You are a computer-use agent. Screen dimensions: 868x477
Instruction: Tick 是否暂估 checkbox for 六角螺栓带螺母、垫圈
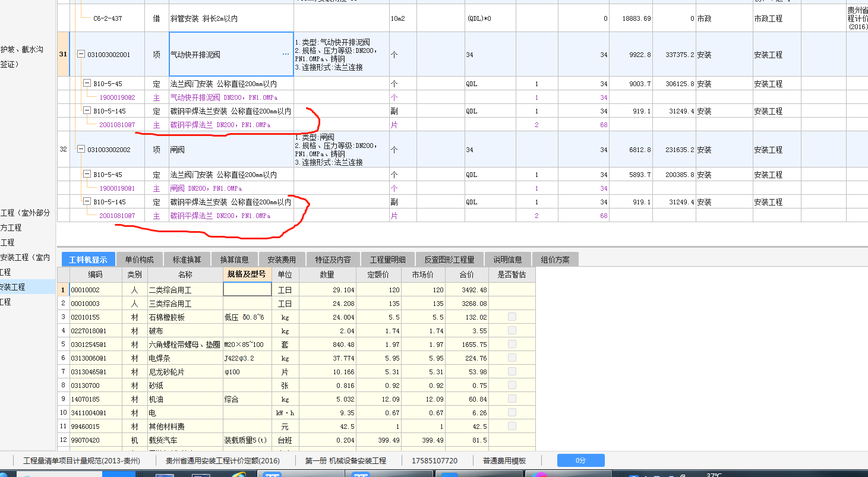[512, 344]
